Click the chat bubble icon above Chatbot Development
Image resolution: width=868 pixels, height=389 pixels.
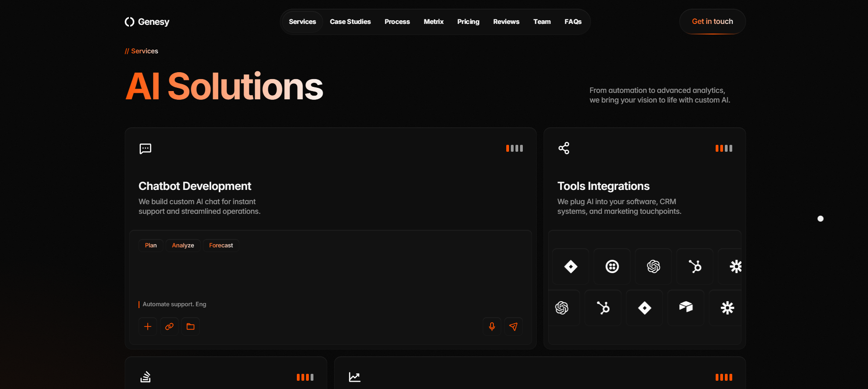[145, 149]
